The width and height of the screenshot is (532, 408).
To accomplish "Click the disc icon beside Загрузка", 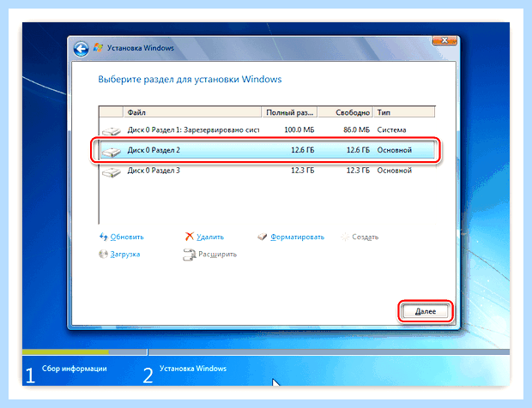I will point(103,254).
